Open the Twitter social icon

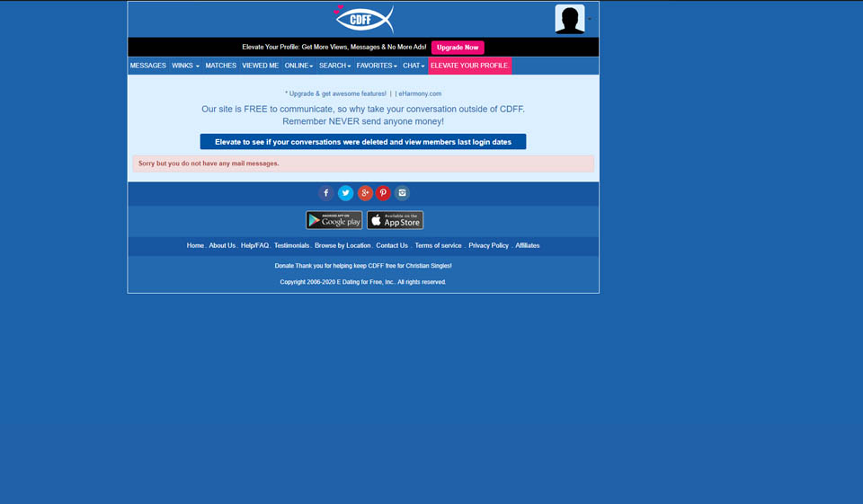click(x=345, y=193)
